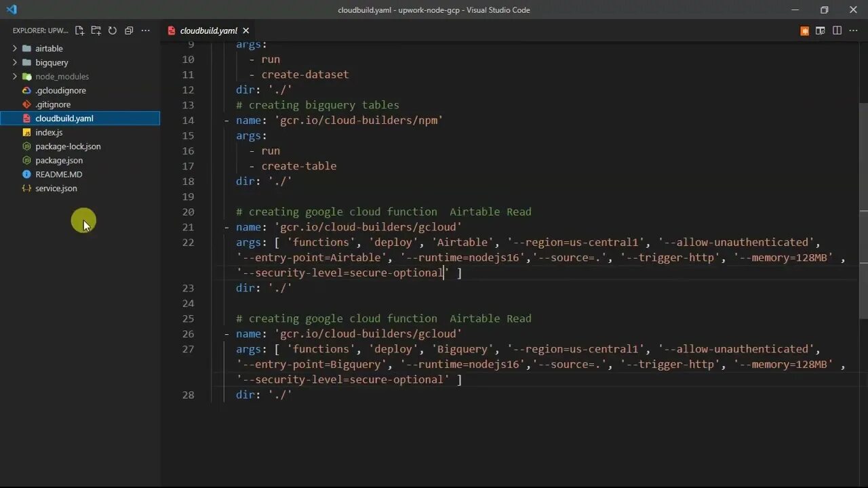Viewport: 868px width, 488px height.
Task: Select cloudbuild.yaml in Explorer tree
Action: [x=80, y=118]
